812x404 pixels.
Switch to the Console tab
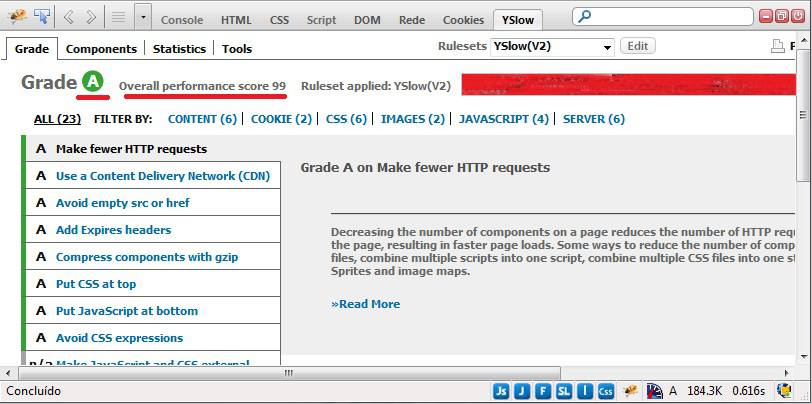182,20
